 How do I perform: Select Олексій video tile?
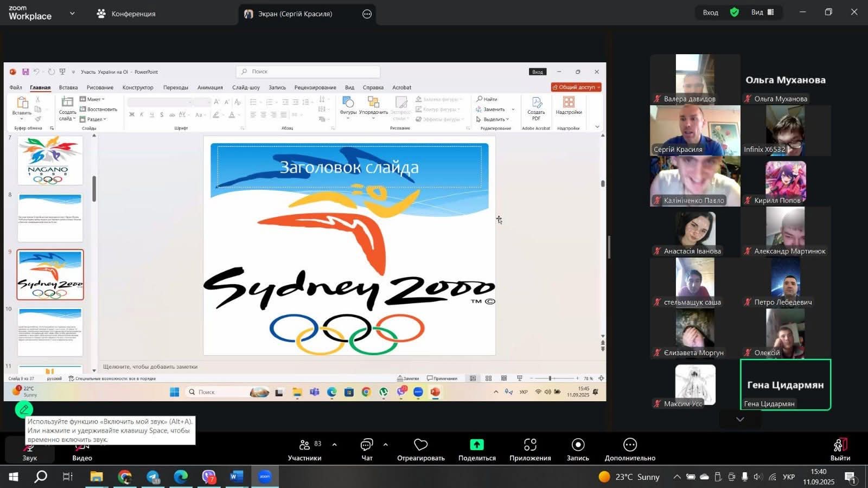pos(786,333)
